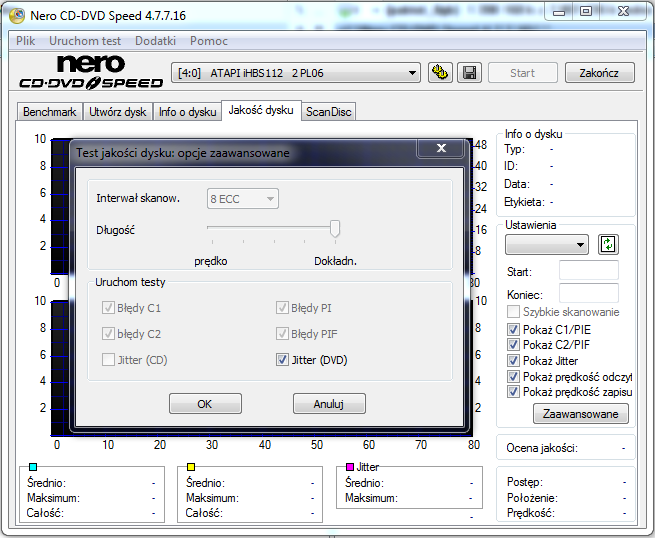Cancel the dialog with Anuluj button
The image size is (655, 538).
[x=329, y=404]
